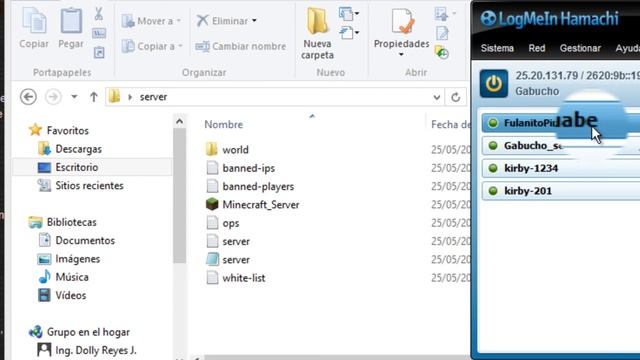This screenshot has height=360, width=640.
Task: Click the navigation pane scroll up arrow
Action: pos(179,121)
